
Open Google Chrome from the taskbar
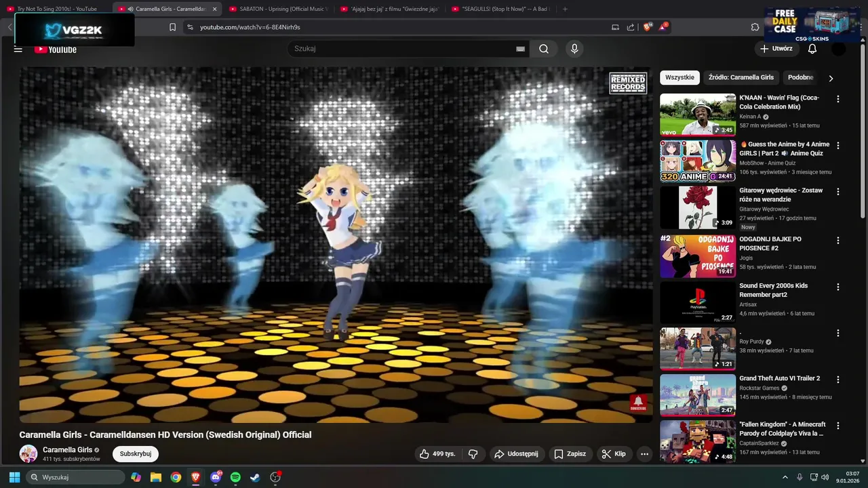[176, 477]
